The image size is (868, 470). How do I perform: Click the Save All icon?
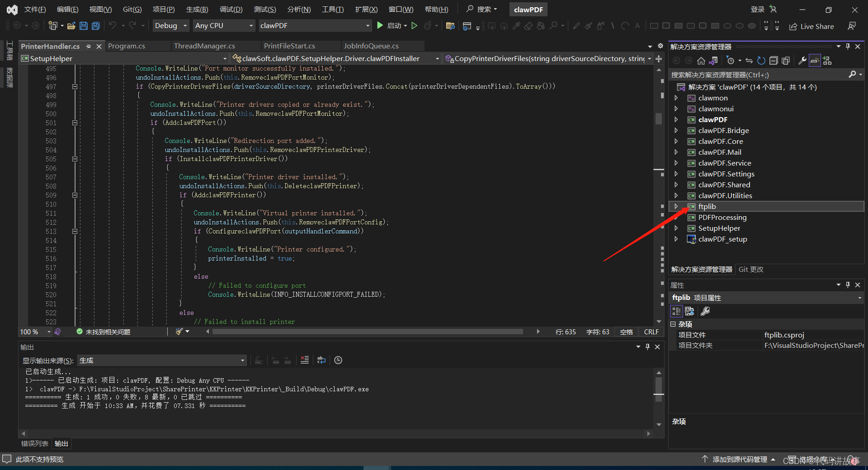point(96,26)
